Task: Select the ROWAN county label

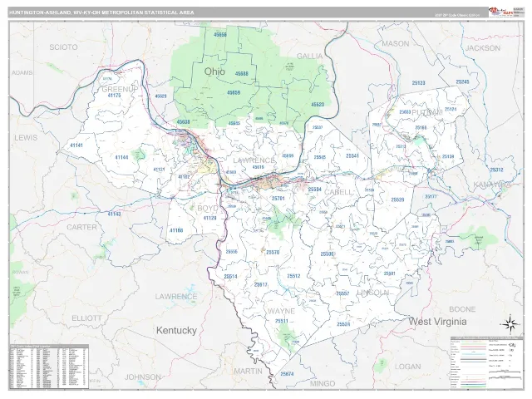Action: (20, 272)
